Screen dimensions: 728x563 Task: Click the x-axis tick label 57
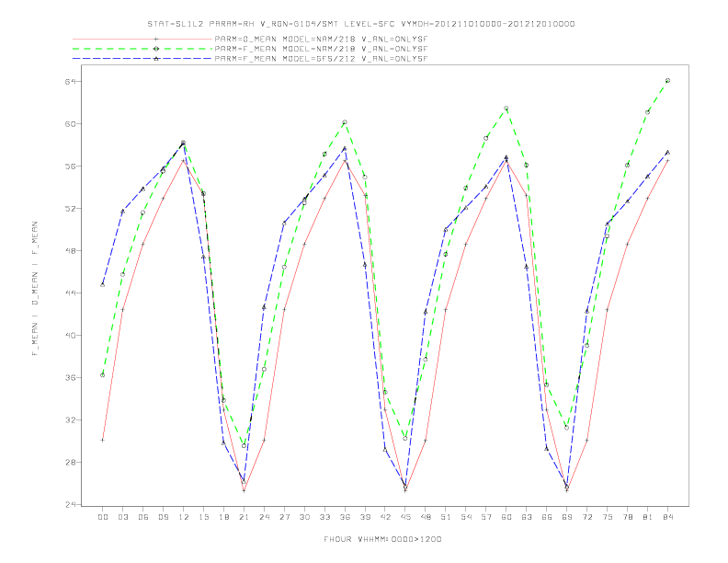click(486, 517)
